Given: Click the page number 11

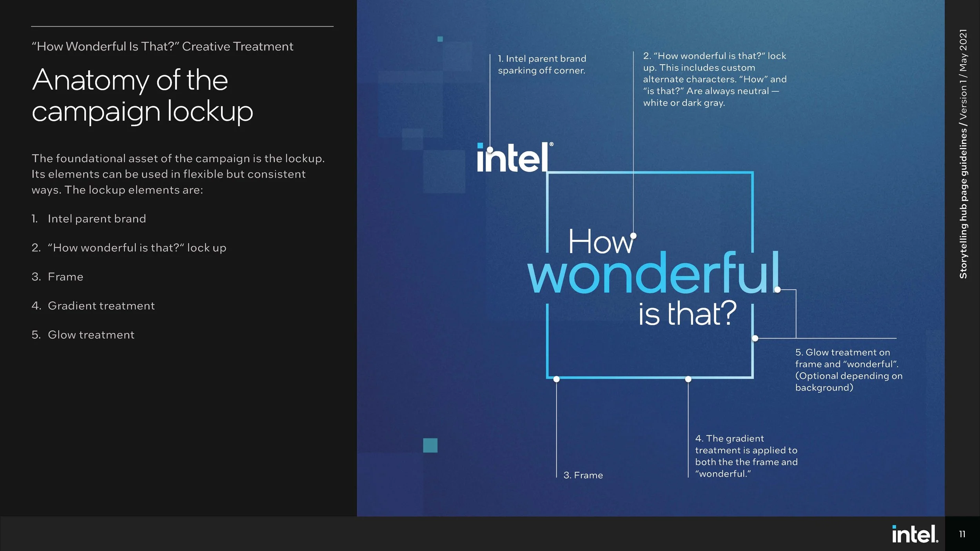Looking at the screenshot, I should (962, 534).
